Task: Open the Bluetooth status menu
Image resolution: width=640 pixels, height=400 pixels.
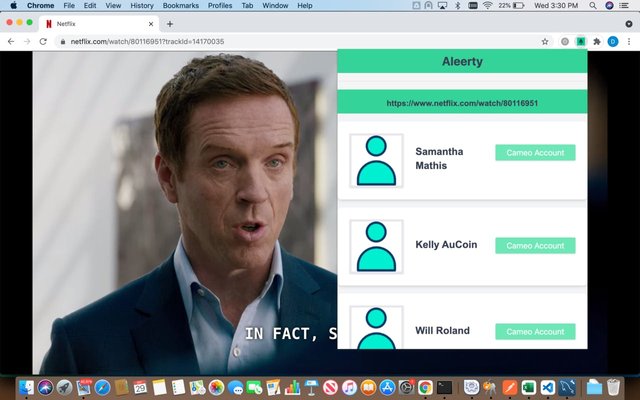Action: (x=458, y=5)
